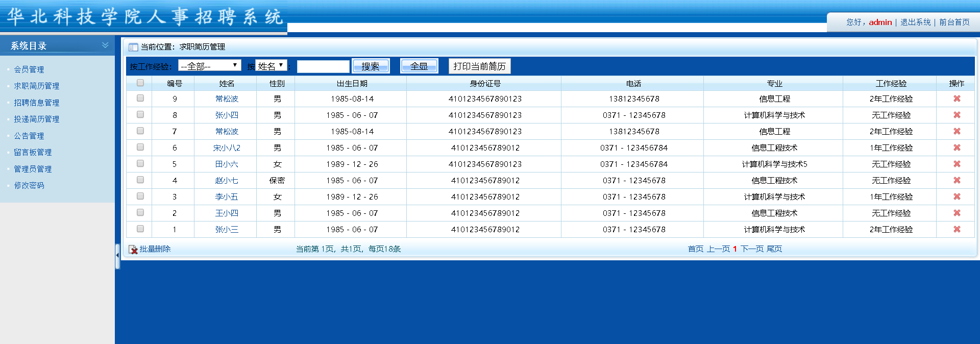Go to 招聘信息管理

[37, 103]
